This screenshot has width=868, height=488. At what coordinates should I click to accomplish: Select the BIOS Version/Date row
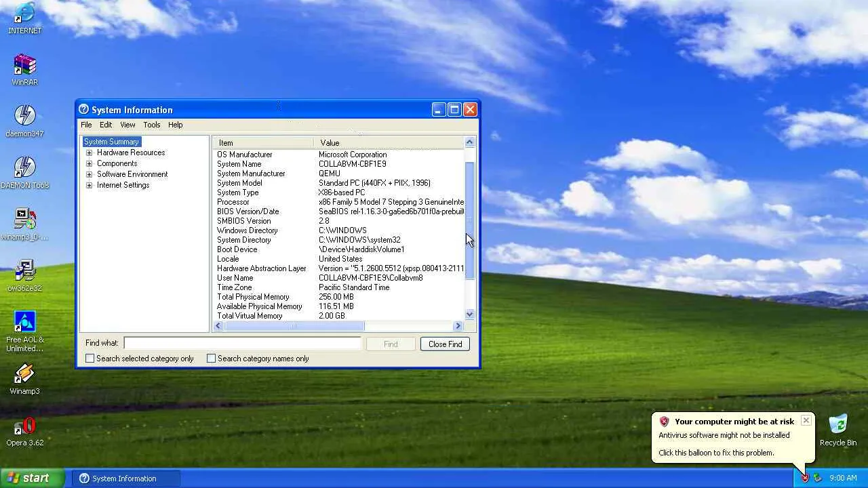(x=339, y=211)
